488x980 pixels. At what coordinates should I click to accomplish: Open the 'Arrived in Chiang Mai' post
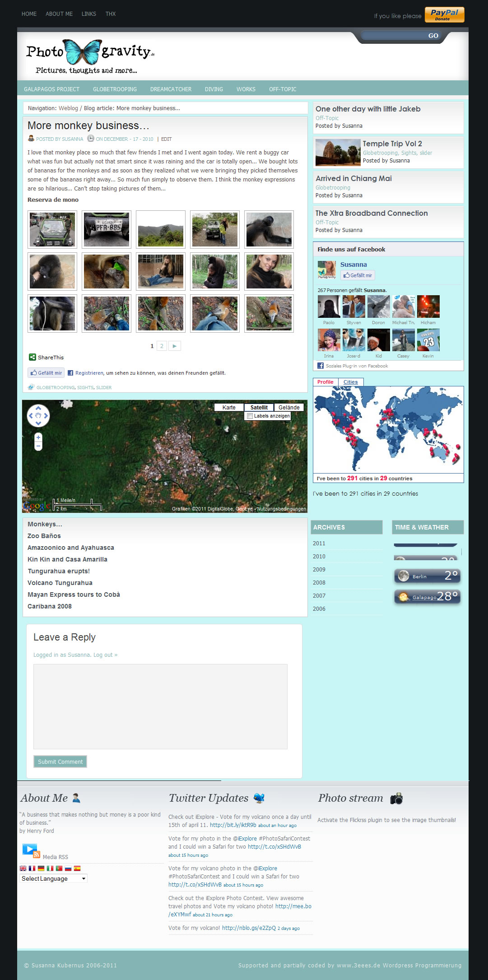click(353, 178)
